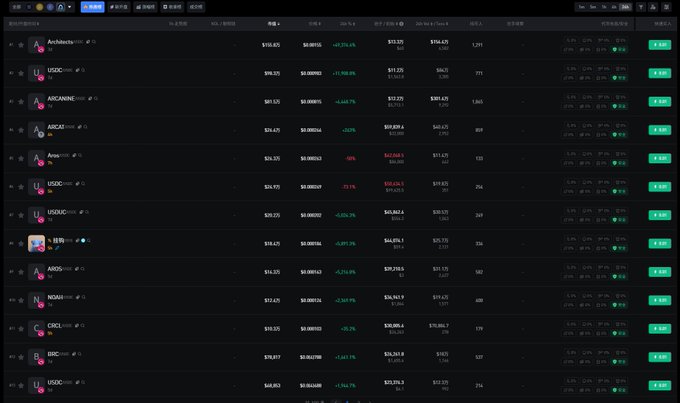Quick buy ARCAT with green button
Image resolution: width=680 pixels, height=403 pixels.
660,130
